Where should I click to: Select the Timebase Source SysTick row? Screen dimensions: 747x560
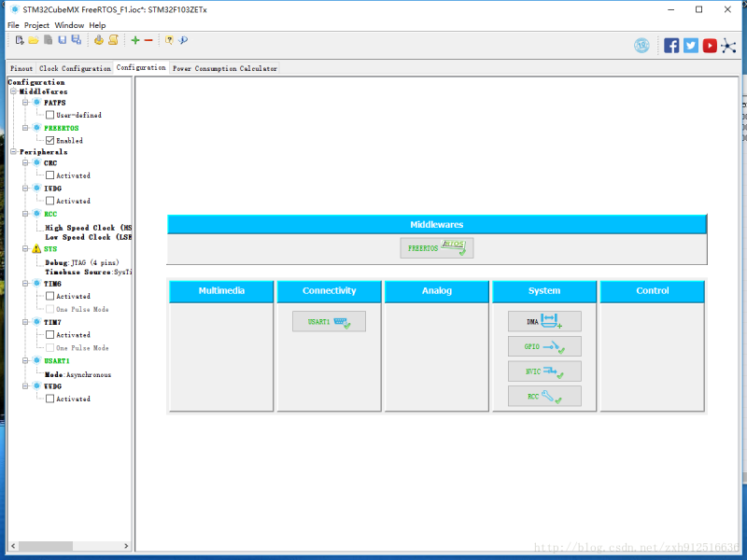tap(88, 272)
